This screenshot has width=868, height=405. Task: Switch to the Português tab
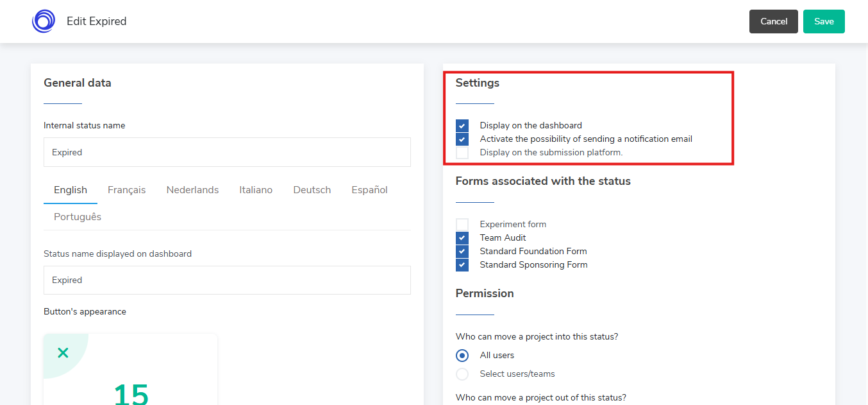coord(78,217)
